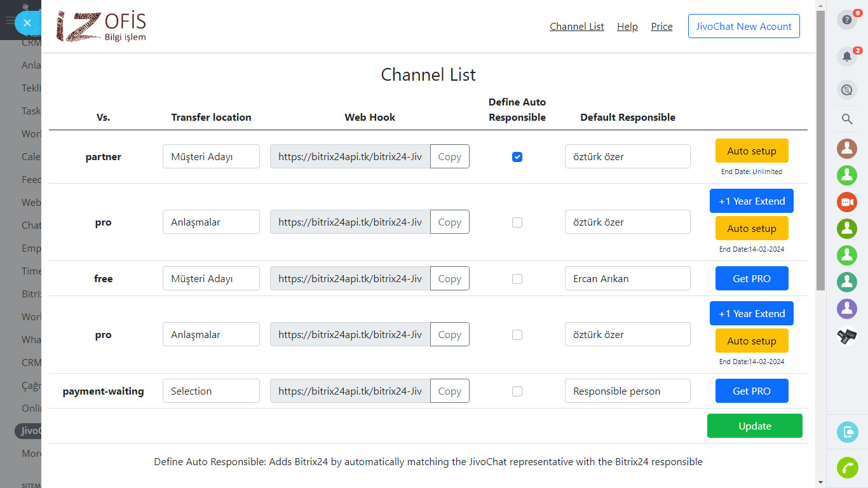
Task: Open the help question mark icon
Action: click(x=846, y=20)
